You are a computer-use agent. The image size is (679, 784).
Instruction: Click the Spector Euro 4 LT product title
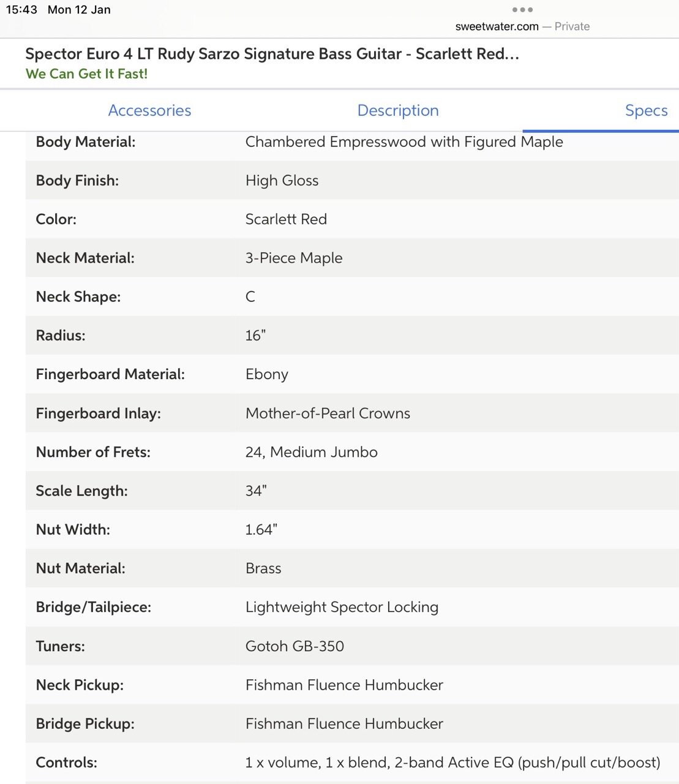[x=272, y=54]
